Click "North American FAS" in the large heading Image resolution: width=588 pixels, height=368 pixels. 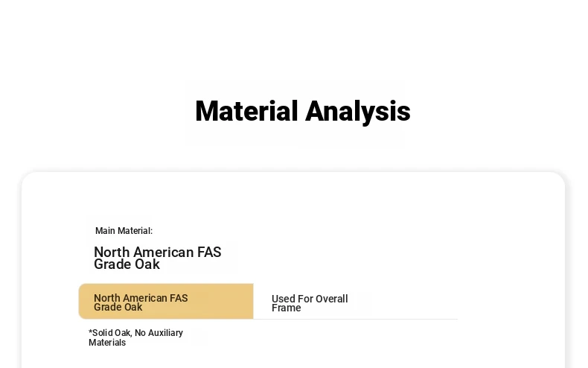point(158,252)
